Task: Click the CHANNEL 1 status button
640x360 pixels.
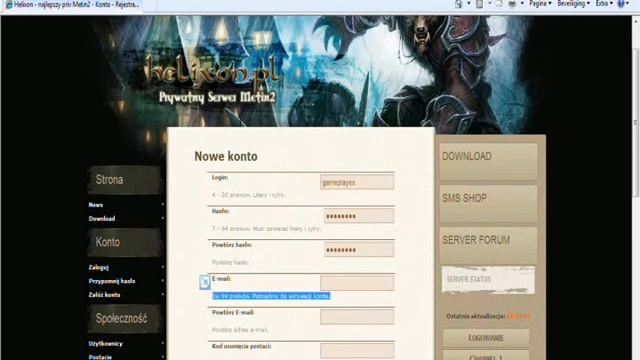Action: (x=486, y=356)
